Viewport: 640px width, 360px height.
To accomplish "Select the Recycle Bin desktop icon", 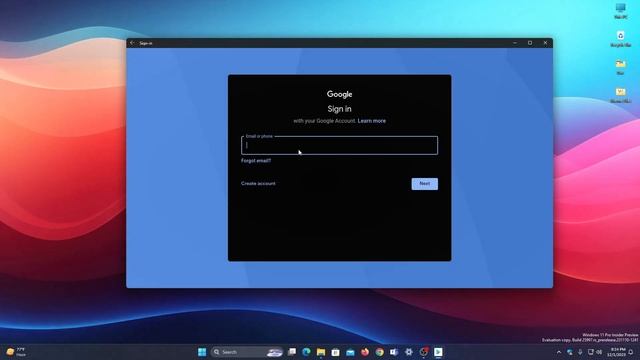I will pyautogui.click(x=621, y=39).
